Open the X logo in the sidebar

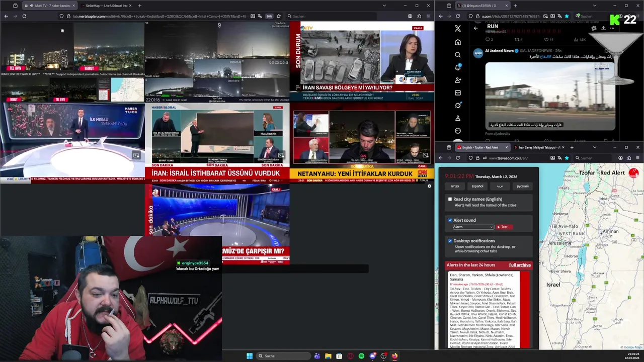click(x=457, y=29)
